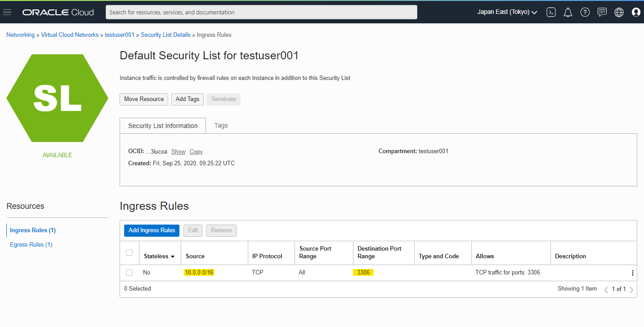Select the Security List Information tab
644x327 pixels.
click(163, 126)
